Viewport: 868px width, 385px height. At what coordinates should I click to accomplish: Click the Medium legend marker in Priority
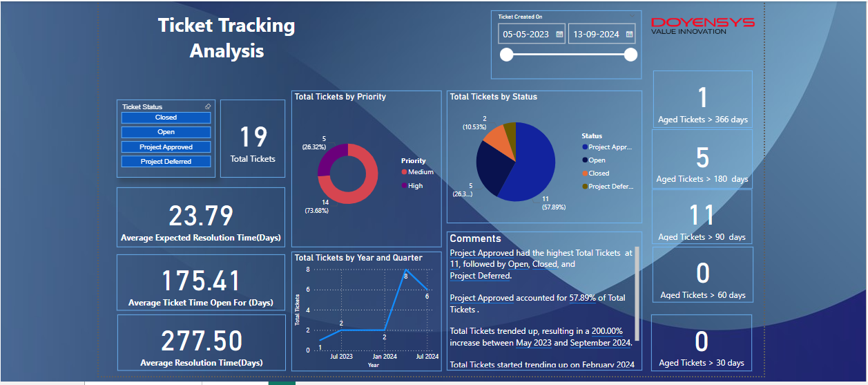pos(404,172)
